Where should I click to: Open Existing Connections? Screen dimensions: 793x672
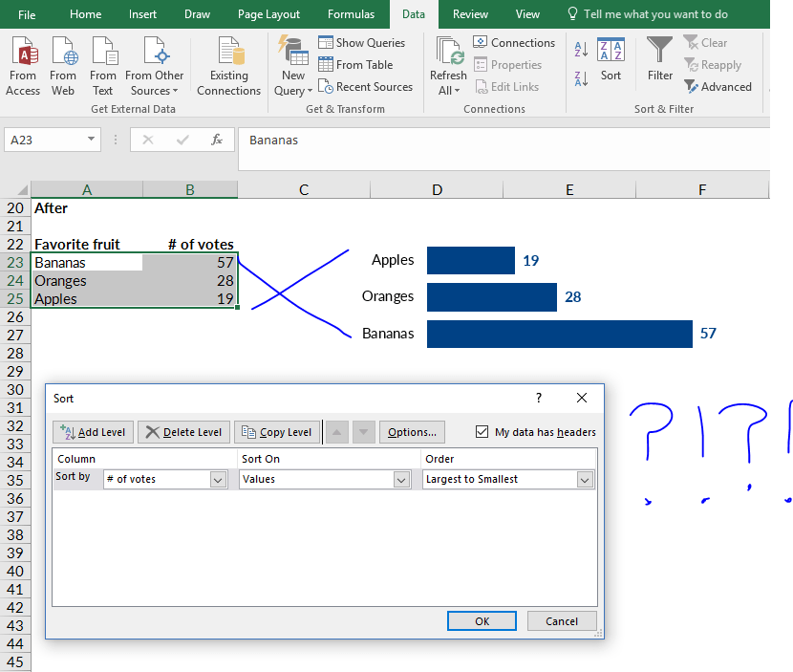[x=228, y=65]
